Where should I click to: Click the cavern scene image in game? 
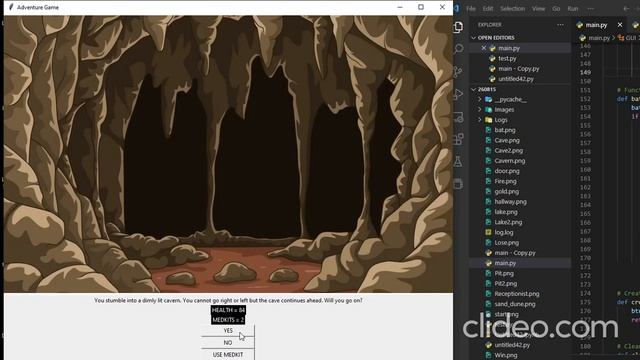(228, 154)
